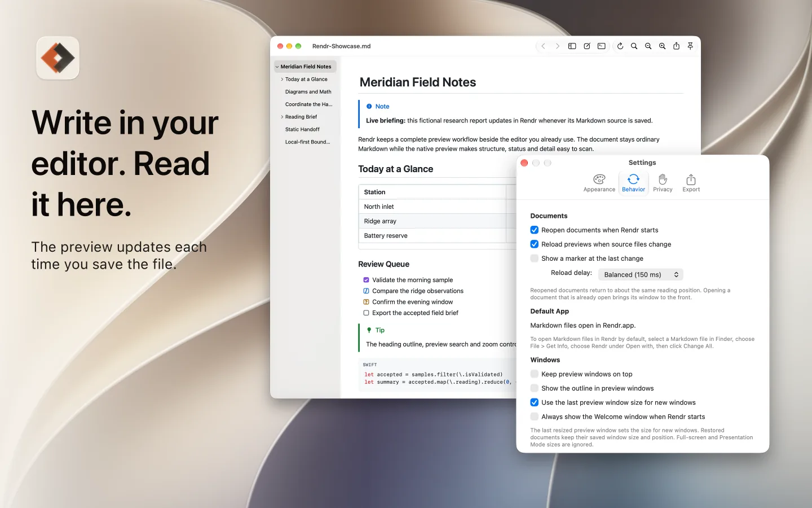Zoom in using the plus magnifier icon
The height and width of the screenshot is (508, 812).
(662, 46)
